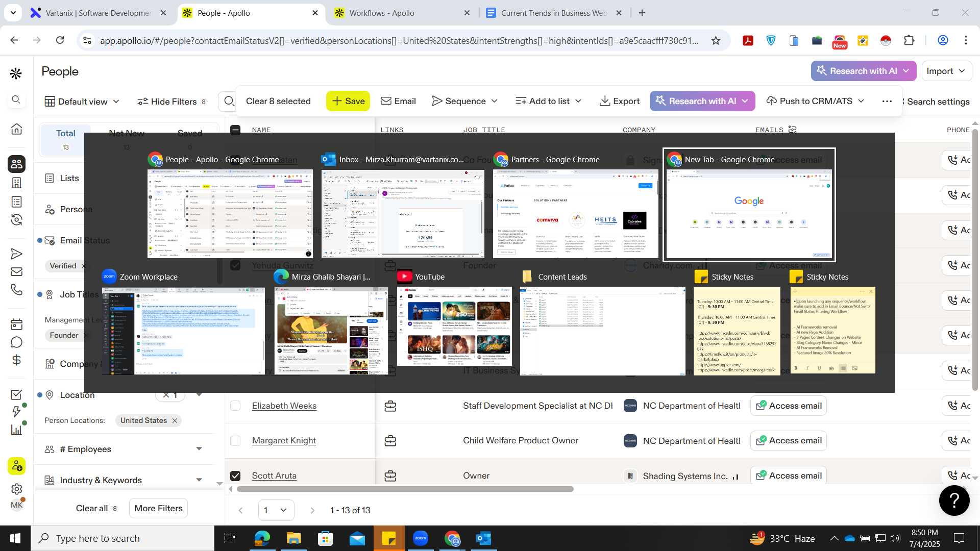Open top Research with AI dropdown
Image resolution: width=980 pixels, height=551 pixels.
864,71
